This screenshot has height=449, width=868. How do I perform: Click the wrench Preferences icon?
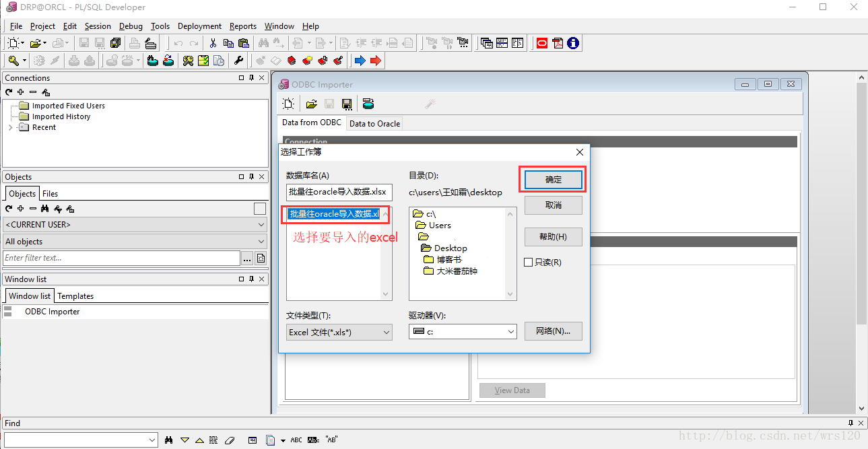tap(238, 61)
